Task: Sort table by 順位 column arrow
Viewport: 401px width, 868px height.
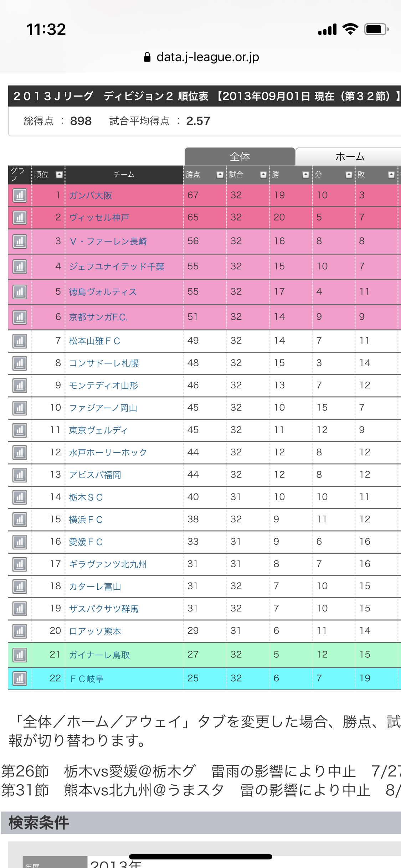Action: [59, 175]
